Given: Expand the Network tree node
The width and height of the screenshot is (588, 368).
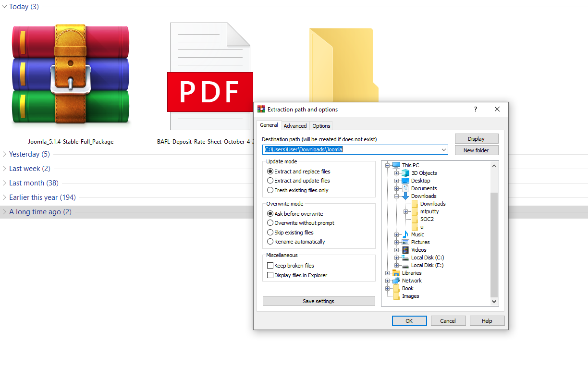Looking at the screenshot, I should [387, 281].
